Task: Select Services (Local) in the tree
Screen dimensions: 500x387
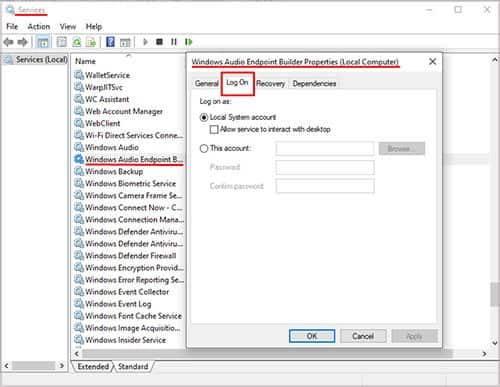Action: tap(36, 60)
